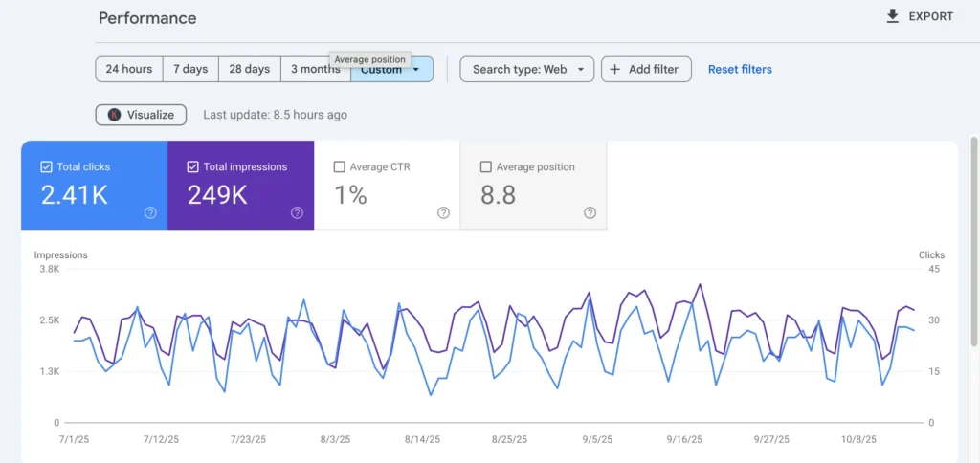Click the Export download icon
980x463 pixels.
pos(893,16)
